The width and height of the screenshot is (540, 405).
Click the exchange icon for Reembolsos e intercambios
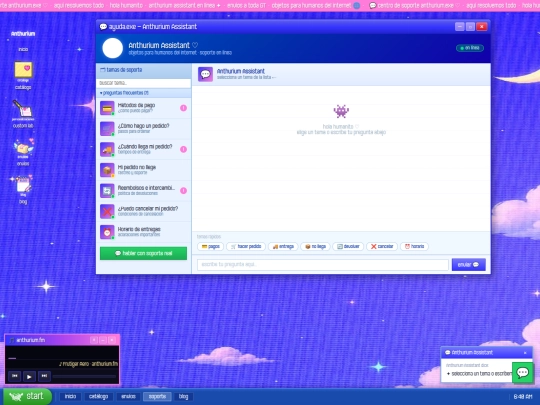point(107,191)
